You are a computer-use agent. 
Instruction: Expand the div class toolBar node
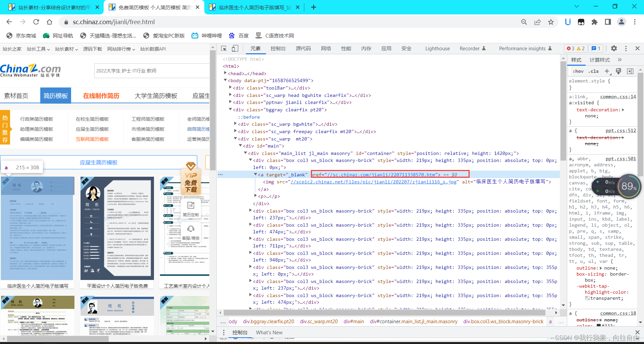230,88
